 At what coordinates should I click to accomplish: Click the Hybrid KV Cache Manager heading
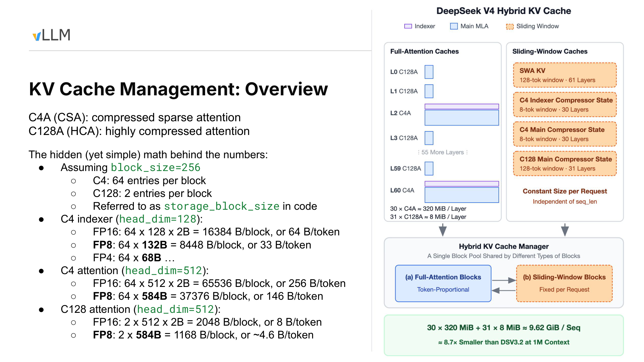(x=504, y=246)
